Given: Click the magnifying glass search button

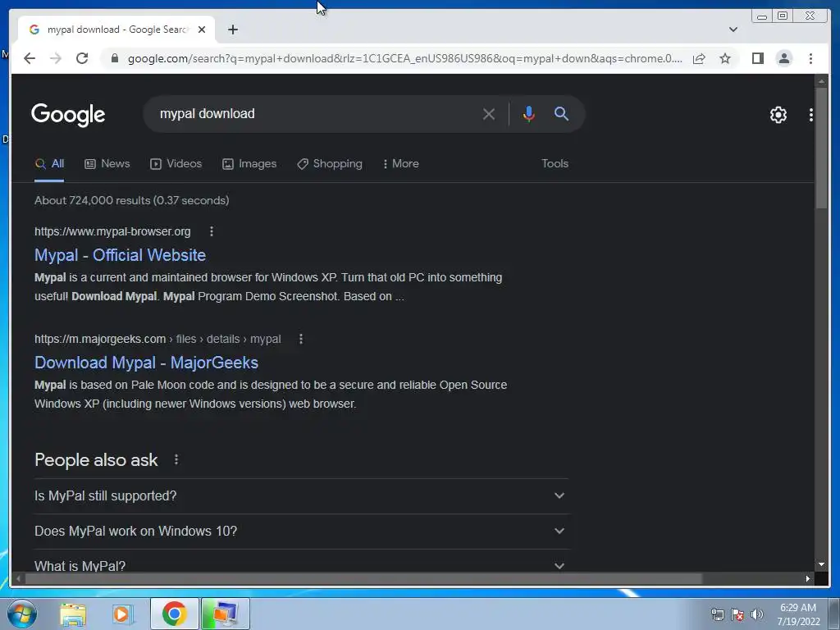Looking at the screenshot, I should tap(561, 113).
